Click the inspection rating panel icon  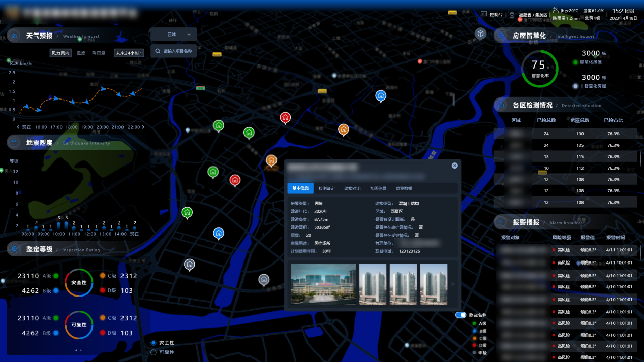pyautogui.click(x=15, y=249)
